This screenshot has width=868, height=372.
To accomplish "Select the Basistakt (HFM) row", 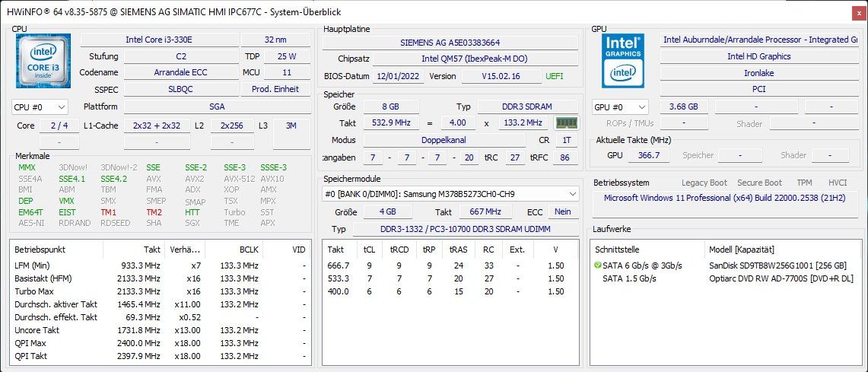I will tap(160, 278).
